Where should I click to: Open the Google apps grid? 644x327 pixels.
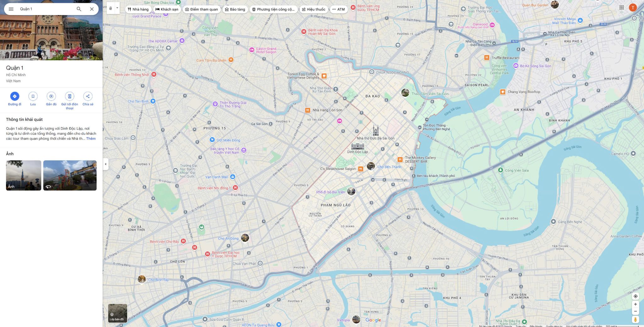621,8
